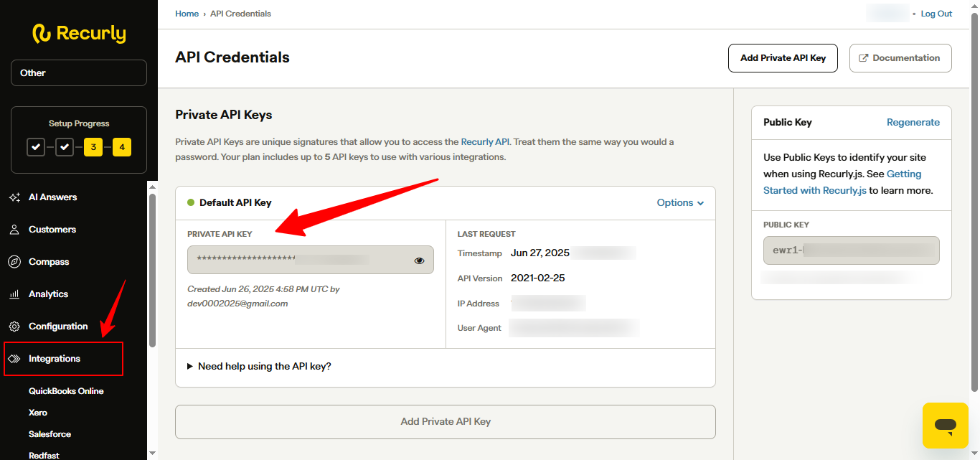Click the Default API Key title

[x=235, y=203]
